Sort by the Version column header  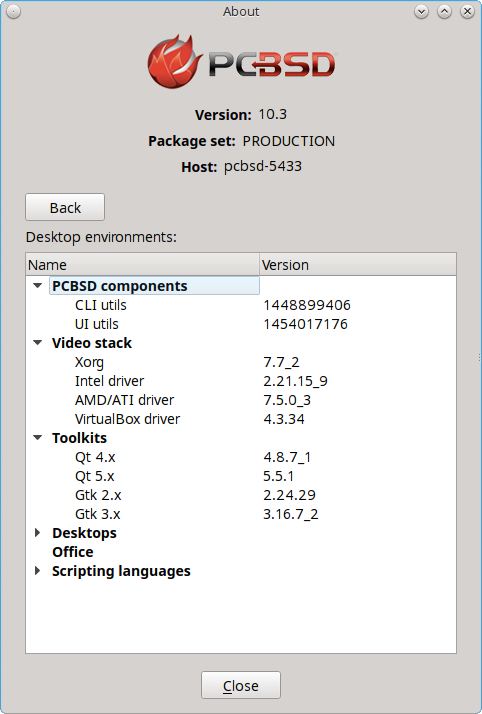358,265
